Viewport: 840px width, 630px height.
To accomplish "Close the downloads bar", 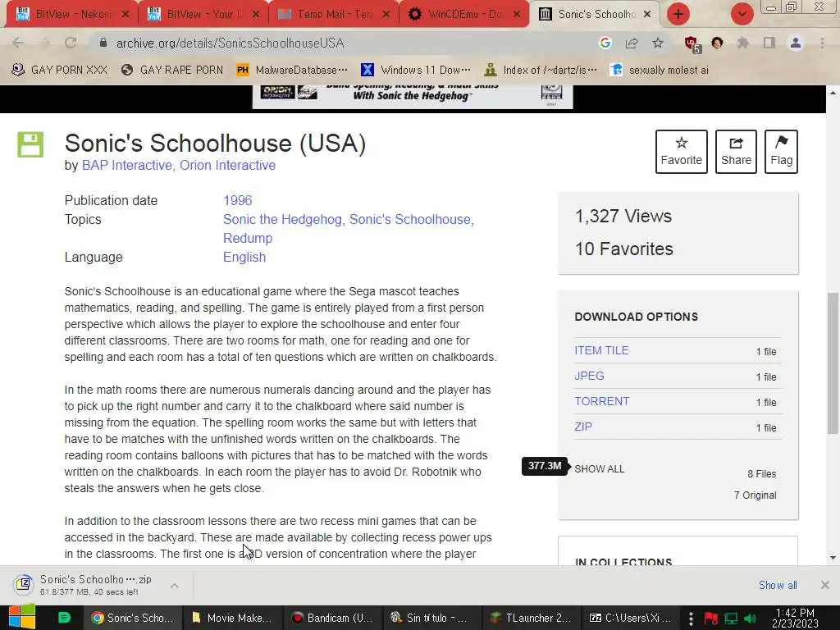I will click(825, 585).
